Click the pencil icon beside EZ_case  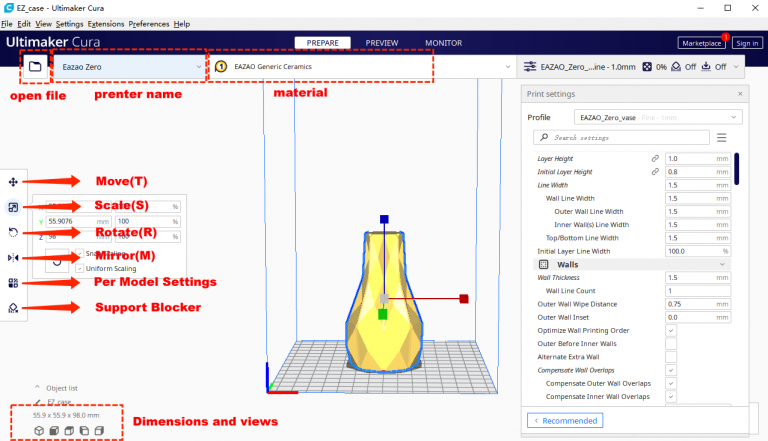(38, 402)
